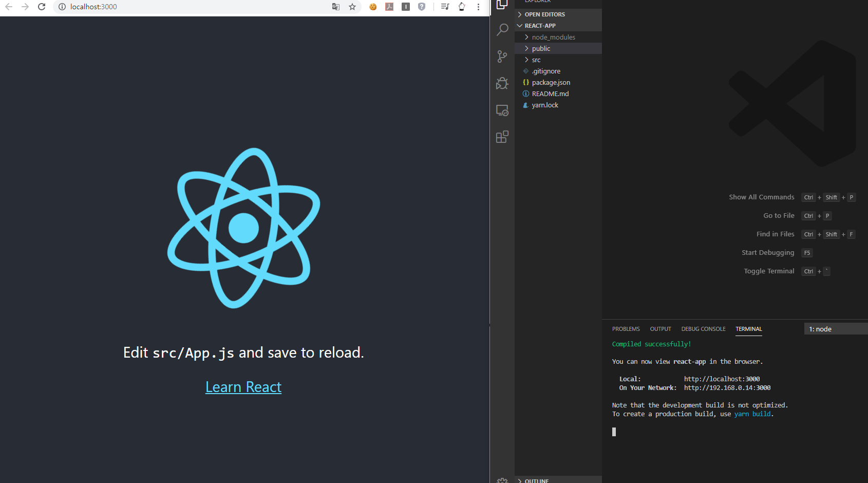Click the 'Compiled successfully!' terminal text

(x=651, y=344)
